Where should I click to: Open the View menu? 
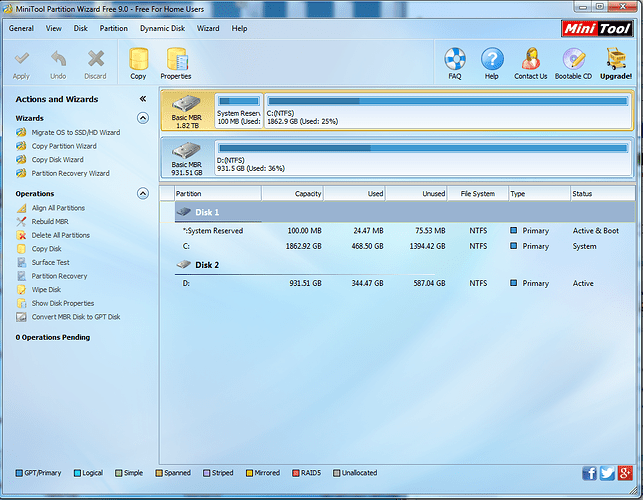pos(54,28)
